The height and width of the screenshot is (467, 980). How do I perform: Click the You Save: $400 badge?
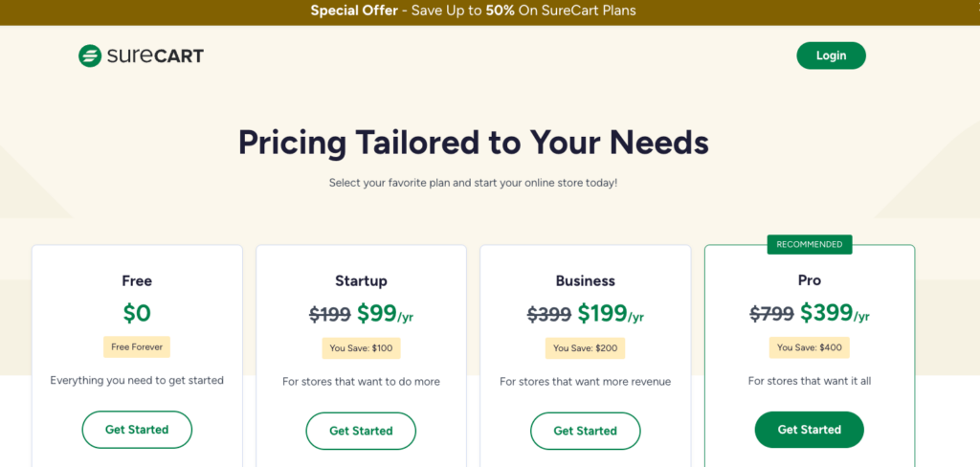tap(810, 347)
